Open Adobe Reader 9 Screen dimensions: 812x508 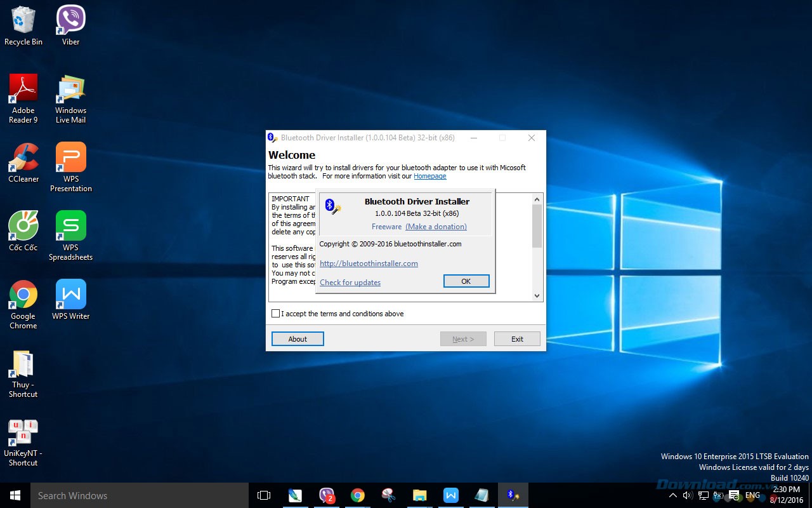point(23,88)
